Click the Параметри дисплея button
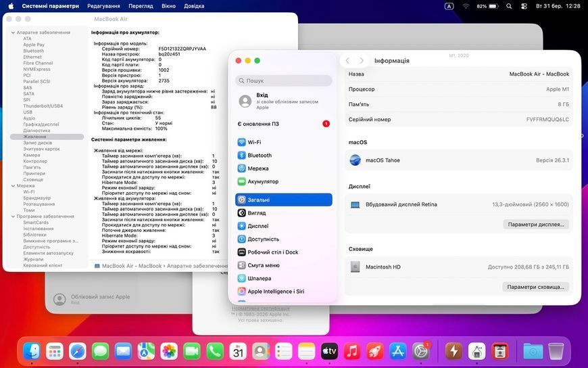Screen dimensions: 588x368 [536, 225]
